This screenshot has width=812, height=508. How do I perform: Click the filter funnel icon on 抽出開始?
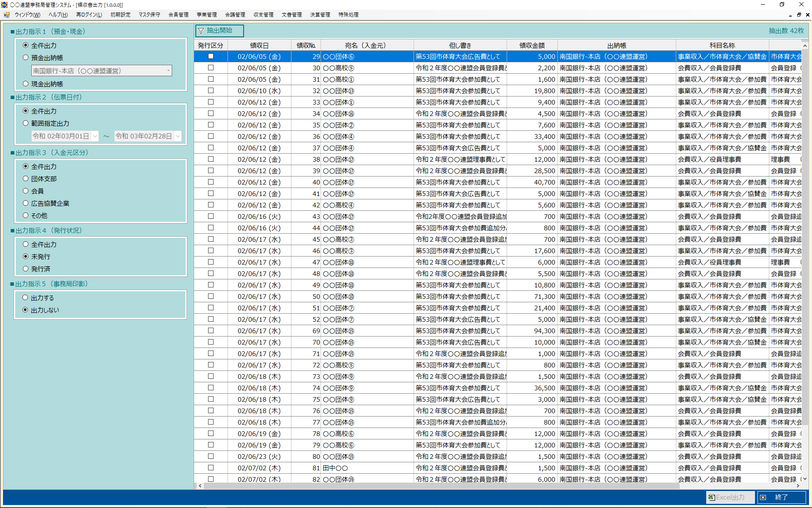point(201,31)
